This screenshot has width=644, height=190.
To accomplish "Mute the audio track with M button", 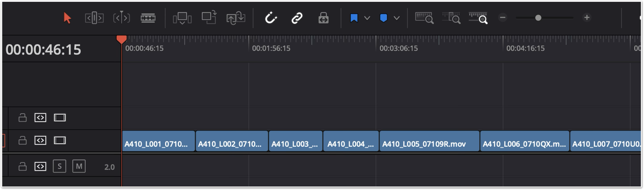I will 79,166.
